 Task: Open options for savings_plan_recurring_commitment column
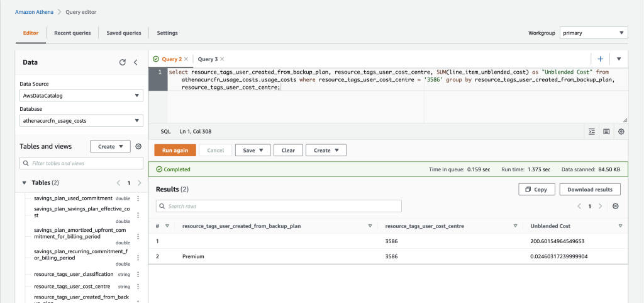(x=138, y=258)
